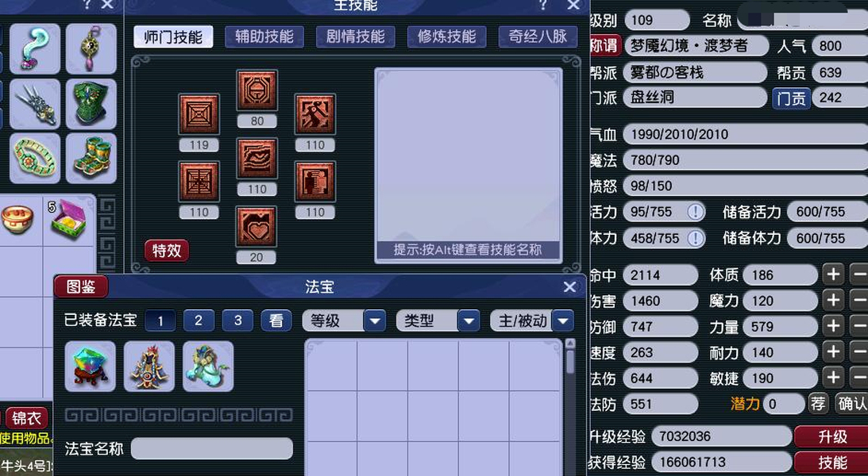
Task: Click the right-column skill icon below the figure skill
Action: coord(315,182)
